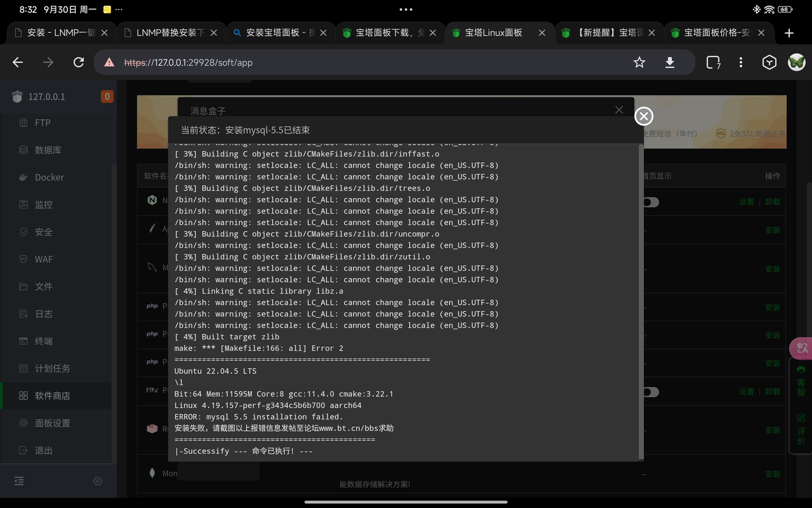Go back with the browser back arrow
812x508 pixels.
click(x=18, y=62)
